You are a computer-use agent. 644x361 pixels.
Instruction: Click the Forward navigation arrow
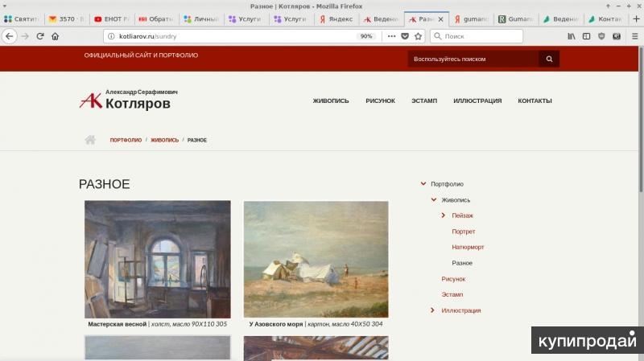click(25, 36)
